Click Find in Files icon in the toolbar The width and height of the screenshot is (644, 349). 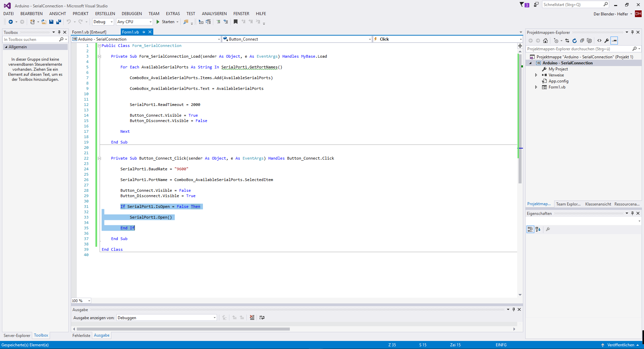[186, 22]
